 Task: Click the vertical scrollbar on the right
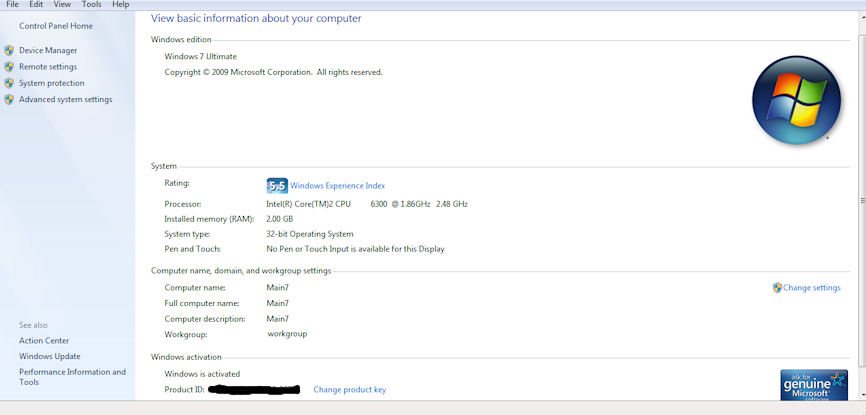(862, 200)
